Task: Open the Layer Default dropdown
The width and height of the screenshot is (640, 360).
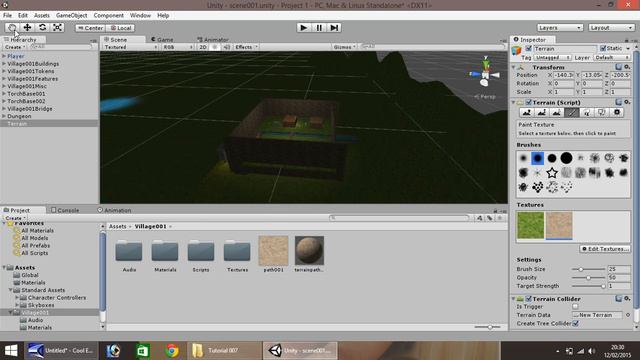Action: click(612, 58)
